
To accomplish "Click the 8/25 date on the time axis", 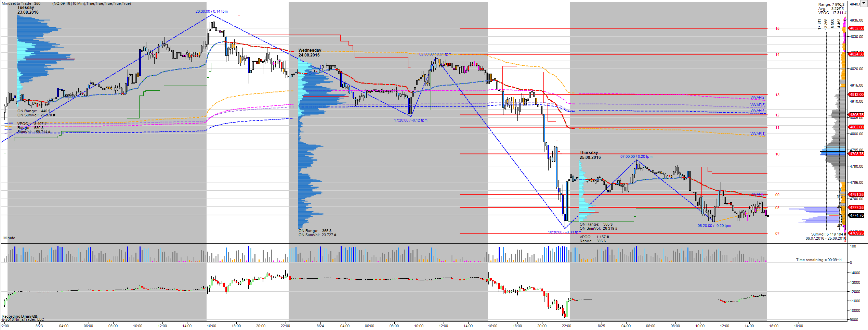I will (x=602, y=326).
